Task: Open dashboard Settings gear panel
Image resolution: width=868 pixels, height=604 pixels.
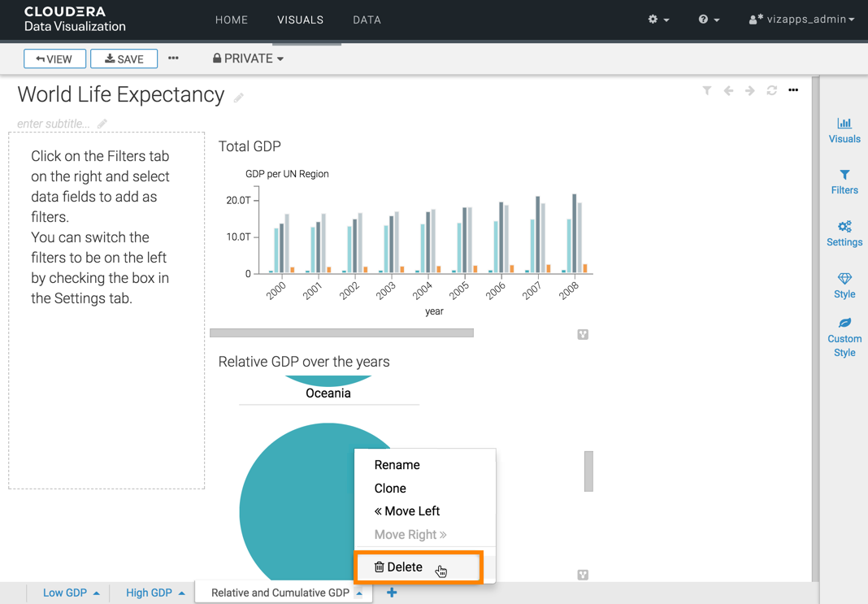Action: 844,233
